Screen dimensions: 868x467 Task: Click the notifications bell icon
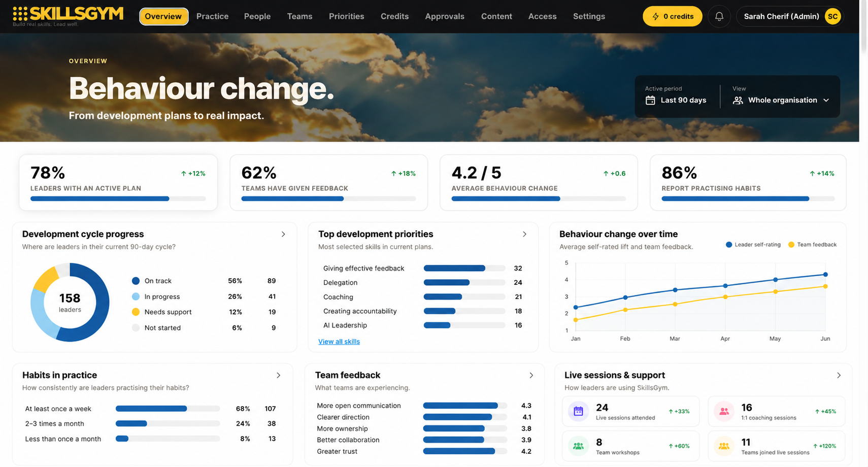[x=719, y=16]
